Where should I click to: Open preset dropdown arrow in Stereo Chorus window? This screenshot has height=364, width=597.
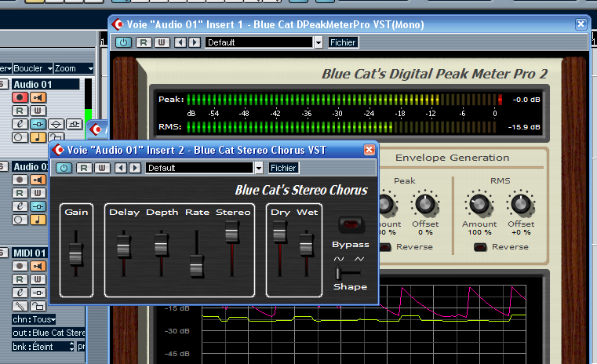click(259, 168)
